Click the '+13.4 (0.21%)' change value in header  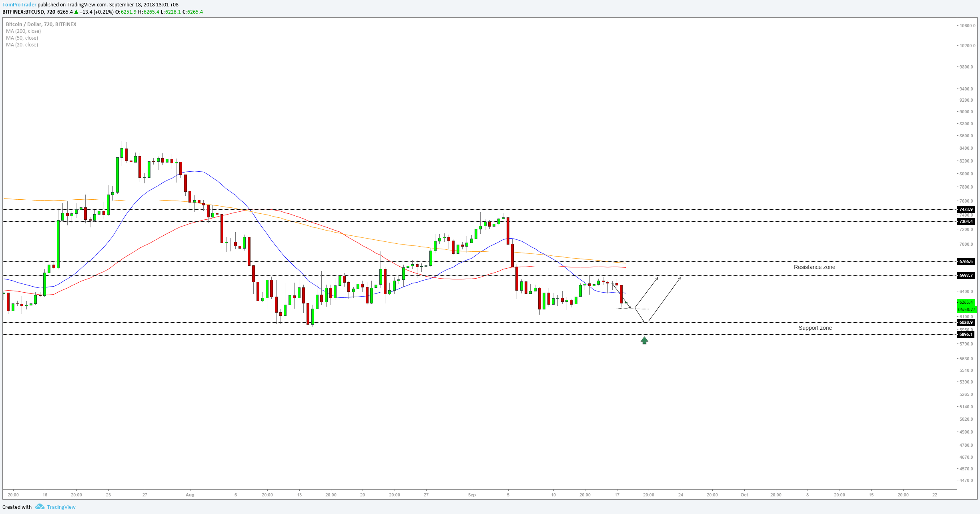point(96,12)
